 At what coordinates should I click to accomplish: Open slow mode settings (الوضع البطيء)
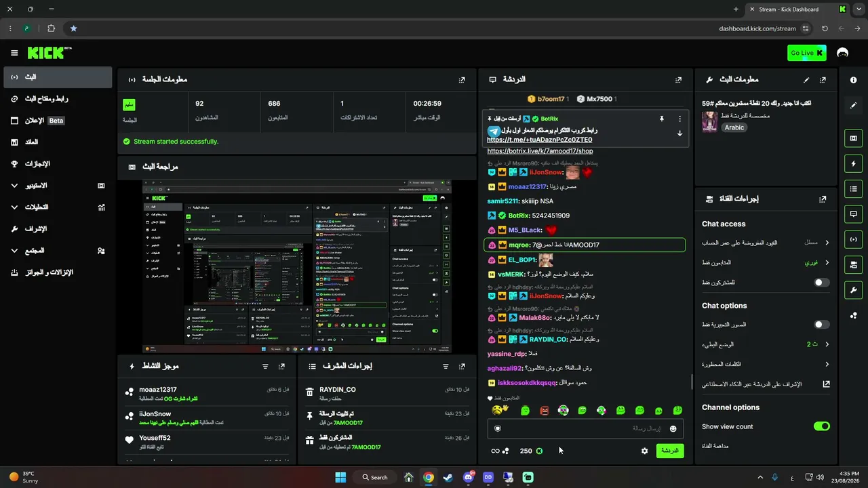766,344
